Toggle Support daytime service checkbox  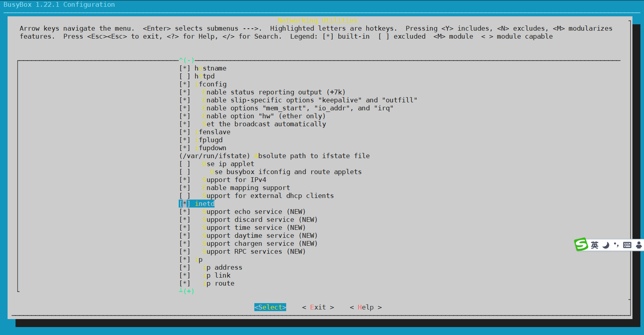point(185,236)
